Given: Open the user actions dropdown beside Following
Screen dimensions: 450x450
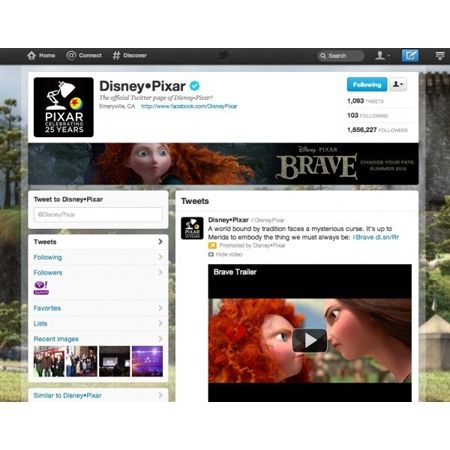Looking at the screenshot, I should 398,85.
